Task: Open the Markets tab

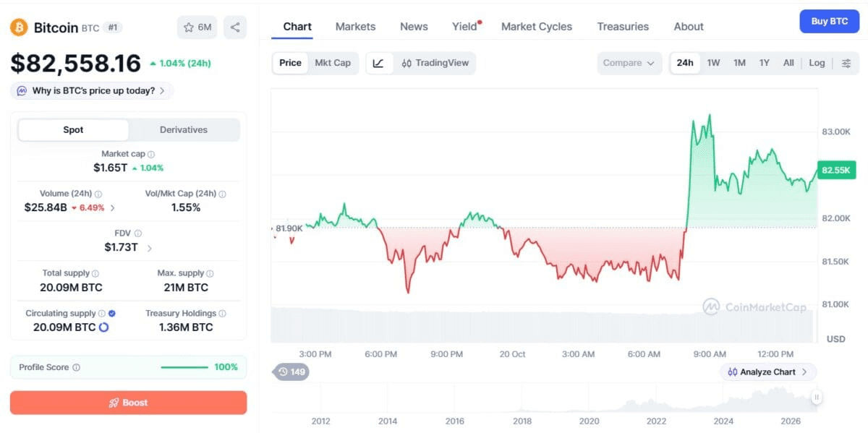Action: click(355, 27)
